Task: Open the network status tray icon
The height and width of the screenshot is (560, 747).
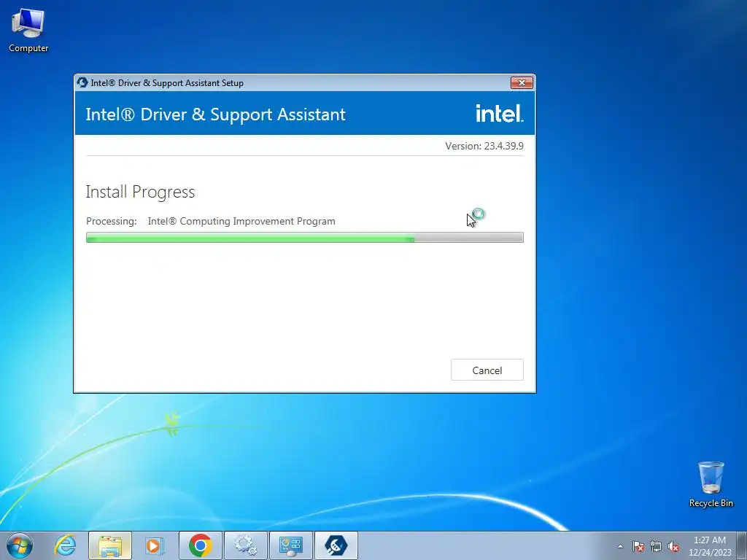Action: (656, 546)
